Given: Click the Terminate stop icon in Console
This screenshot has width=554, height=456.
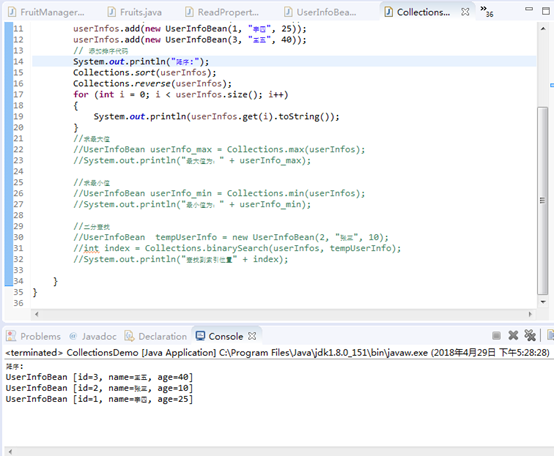Looking at the screenshot, I should pyautogui.click(x=496, y=335).
